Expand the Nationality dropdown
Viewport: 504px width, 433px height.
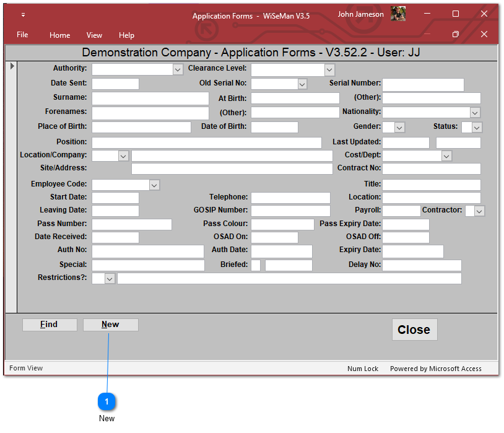475,113
